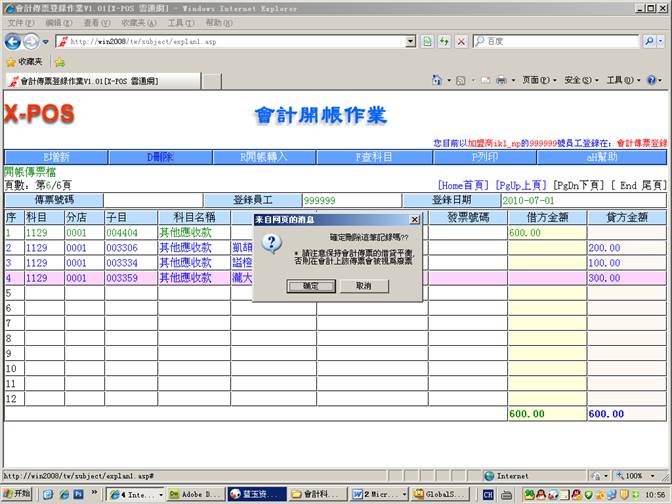Click the red Stop loading icon
This screenshot has width=672, height=504.
[x=460, y=41]
